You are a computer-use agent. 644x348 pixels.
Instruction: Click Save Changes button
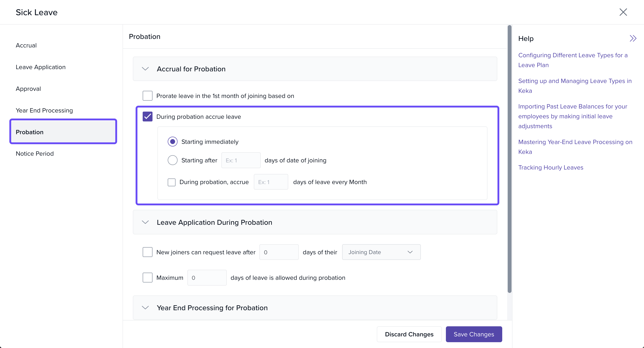[x=474, y=334]
